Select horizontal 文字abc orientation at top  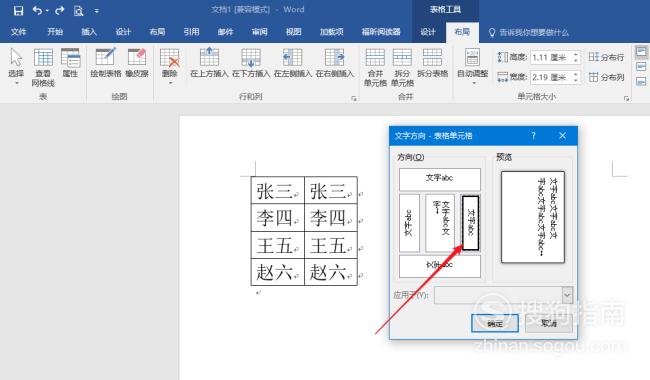pyautogui.click(x=440, y=179)
